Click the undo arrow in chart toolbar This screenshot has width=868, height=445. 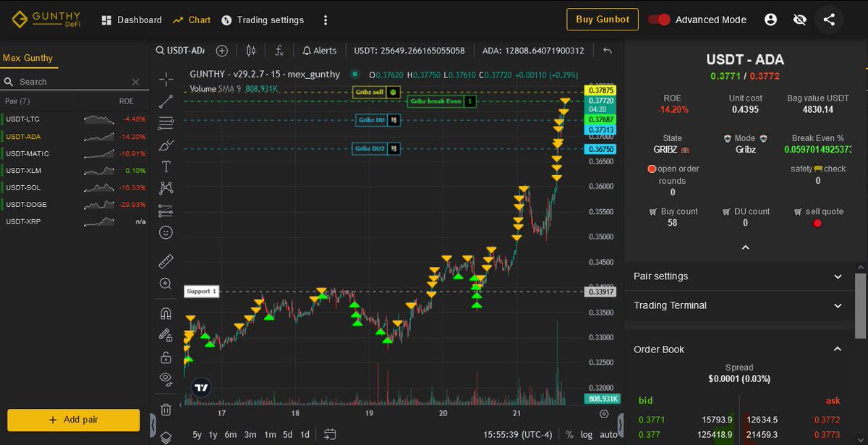pyautogui.click(x=608, y=51)
